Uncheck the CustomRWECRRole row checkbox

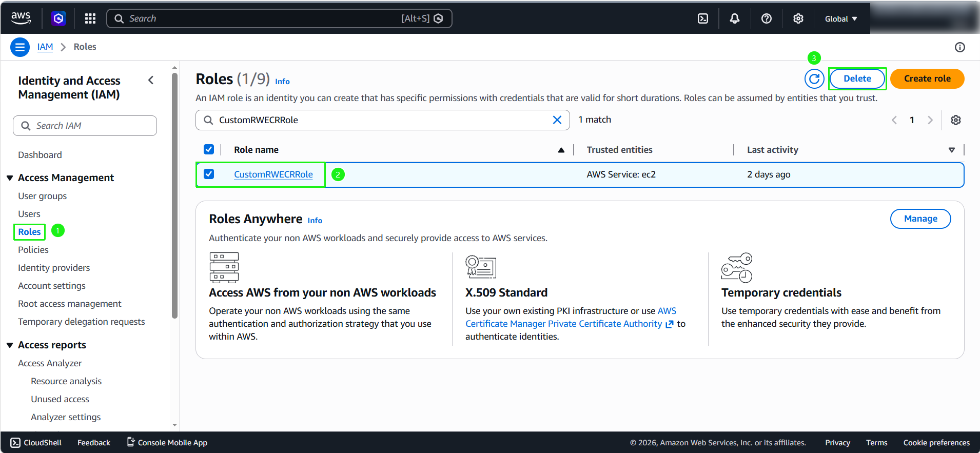209,174
